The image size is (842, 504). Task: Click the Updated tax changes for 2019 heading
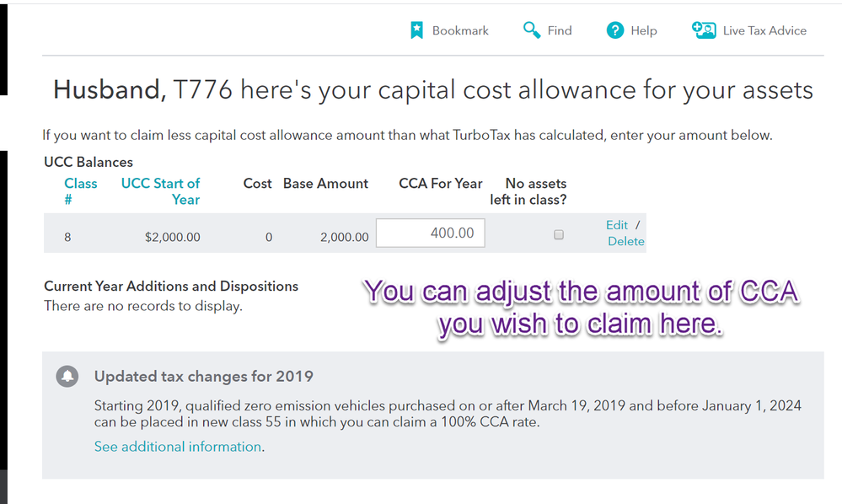coord(203,376)
